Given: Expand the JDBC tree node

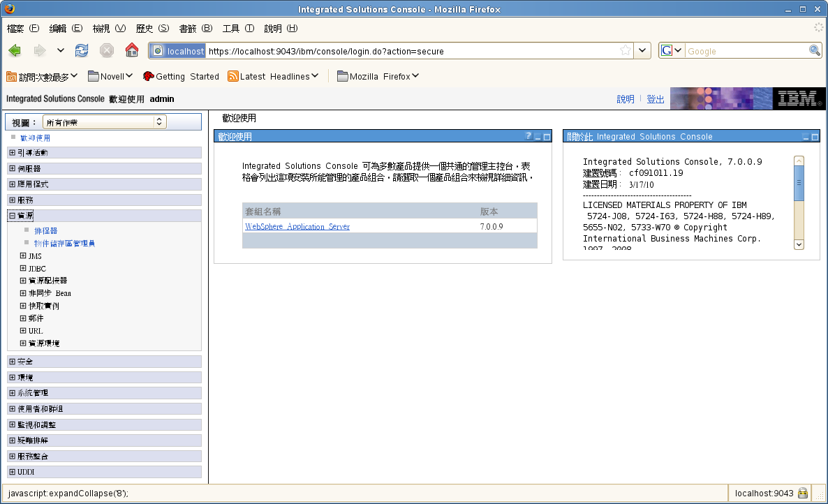Looking at the screenshot, I should [x=23, y=268].
